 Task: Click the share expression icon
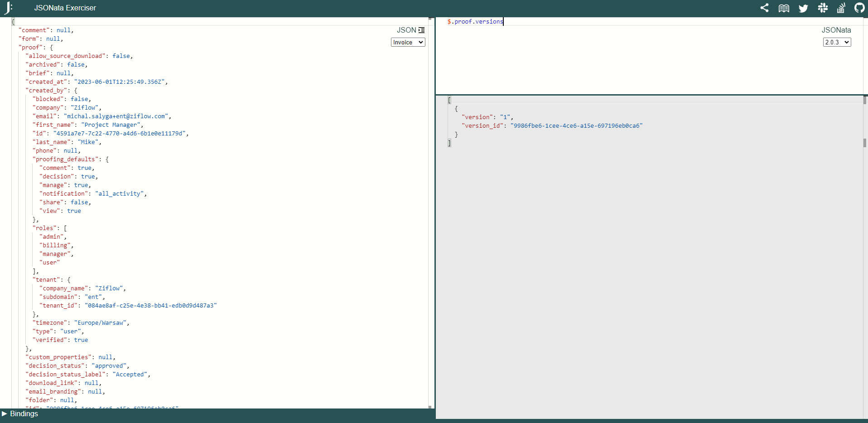coord(764,8)
